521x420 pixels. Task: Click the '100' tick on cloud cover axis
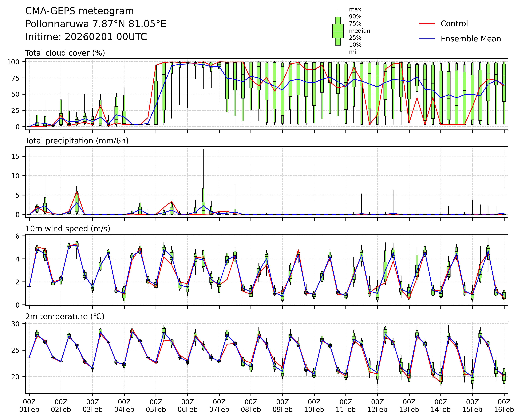tap(13, 62)
